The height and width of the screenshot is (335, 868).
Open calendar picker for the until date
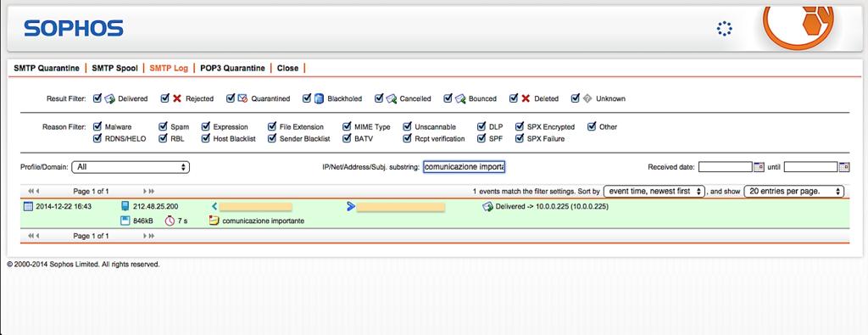point(844,167)
